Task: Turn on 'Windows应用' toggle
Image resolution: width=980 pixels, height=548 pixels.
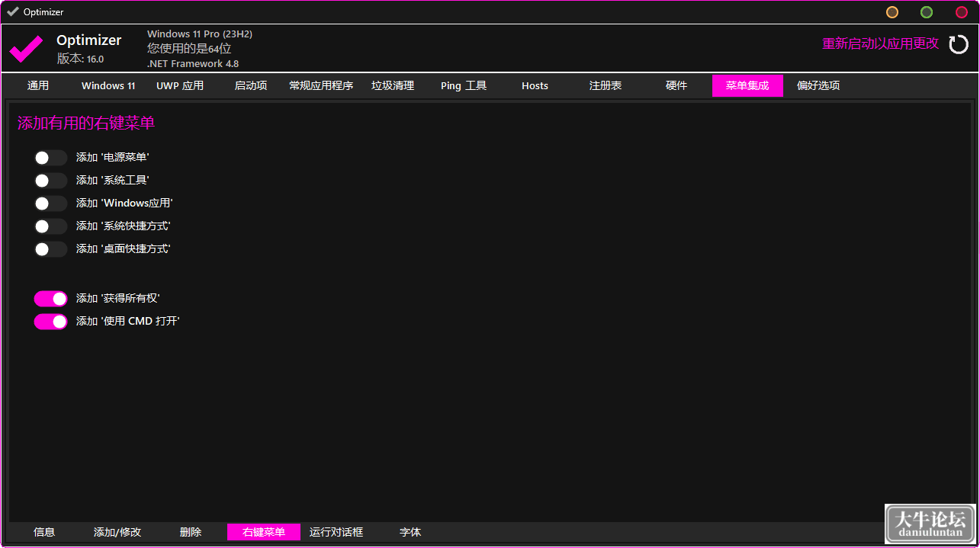Action: (x=50, y=203)
